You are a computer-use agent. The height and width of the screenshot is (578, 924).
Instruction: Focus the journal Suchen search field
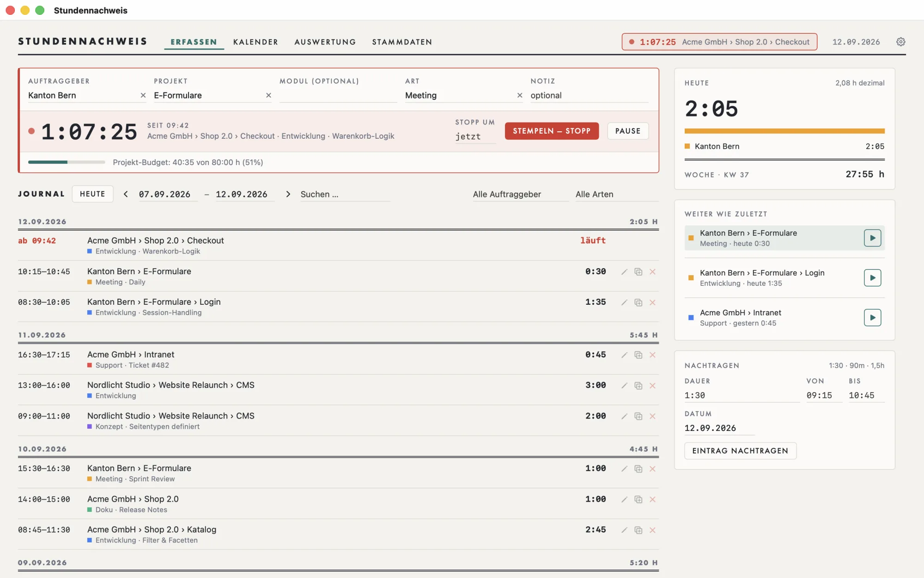[345, 194]
